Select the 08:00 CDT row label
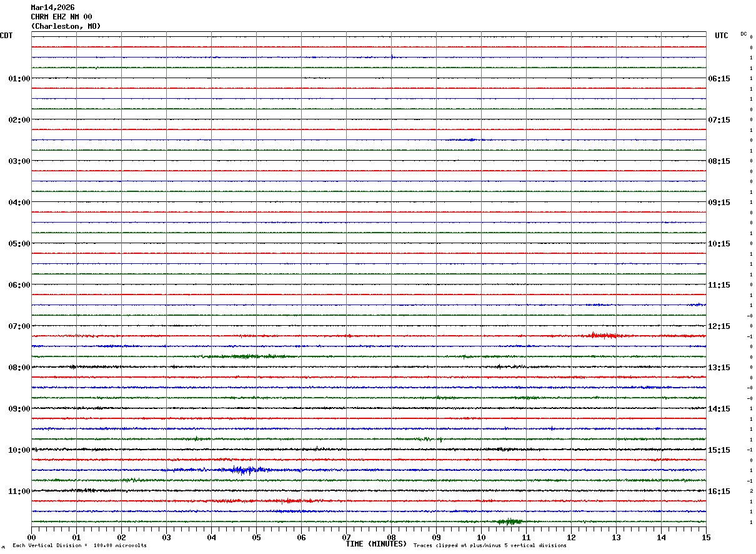756x554 pixels. click(19, 368)
